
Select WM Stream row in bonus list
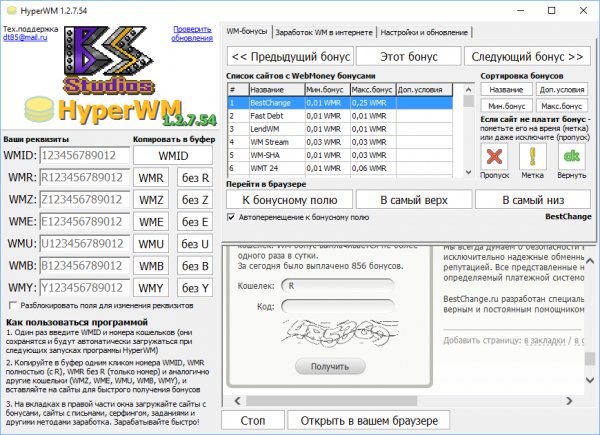tap(340, 142)
